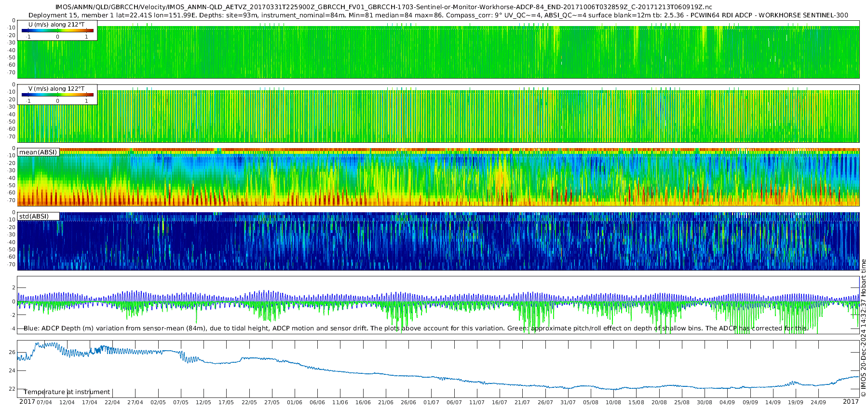Click the 'Temperature at instrument' label
Viewport: 868px width, 410px height.
(67, 392)
